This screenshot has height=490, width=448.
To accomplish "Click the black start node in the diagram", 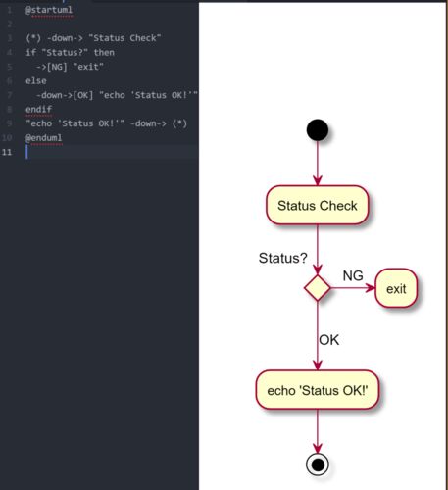I will tap(318, 130).
